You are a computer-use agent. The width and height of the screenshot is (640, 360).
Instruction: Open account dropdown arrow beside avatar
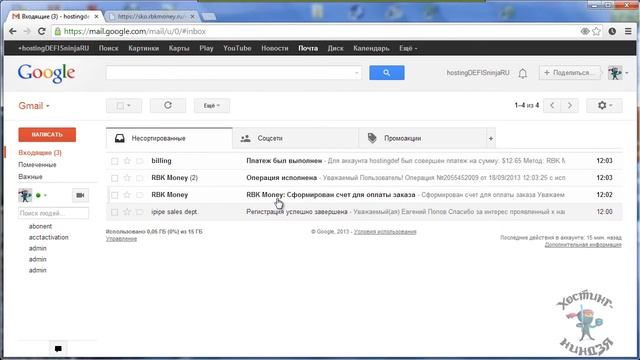[x=627, y=73]
